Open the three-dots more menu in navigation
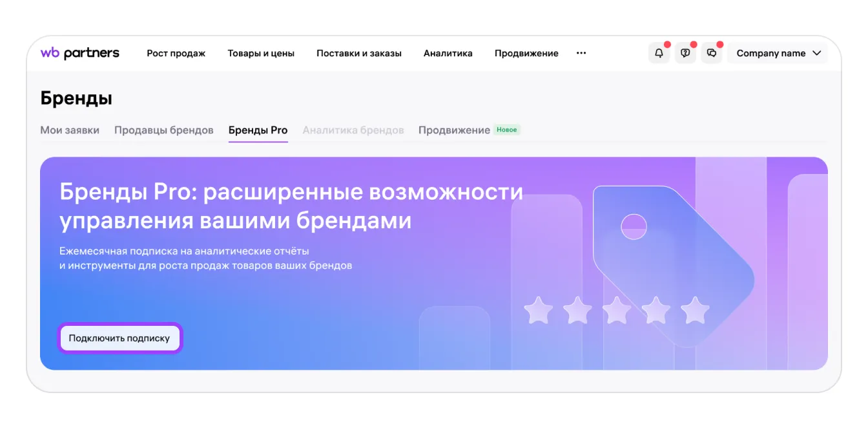Screen dimensions: 868x428 pos(581,53)
